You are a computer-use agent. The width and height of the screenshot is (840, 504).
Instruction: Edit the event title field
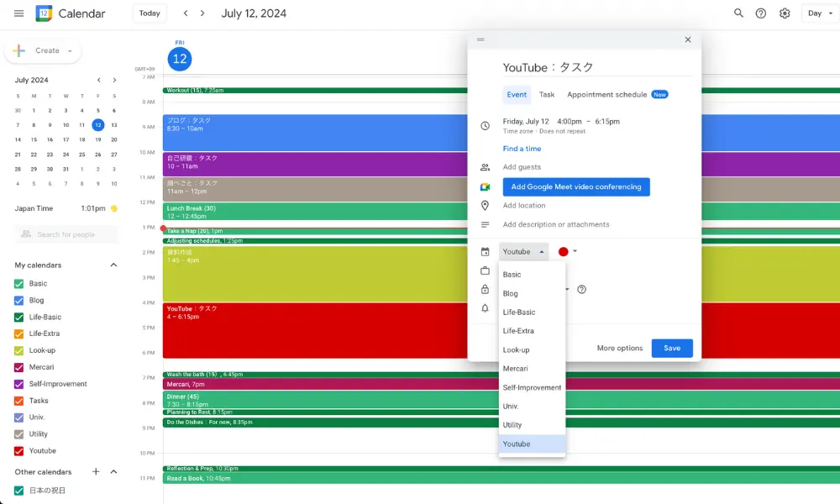[596, 67]
